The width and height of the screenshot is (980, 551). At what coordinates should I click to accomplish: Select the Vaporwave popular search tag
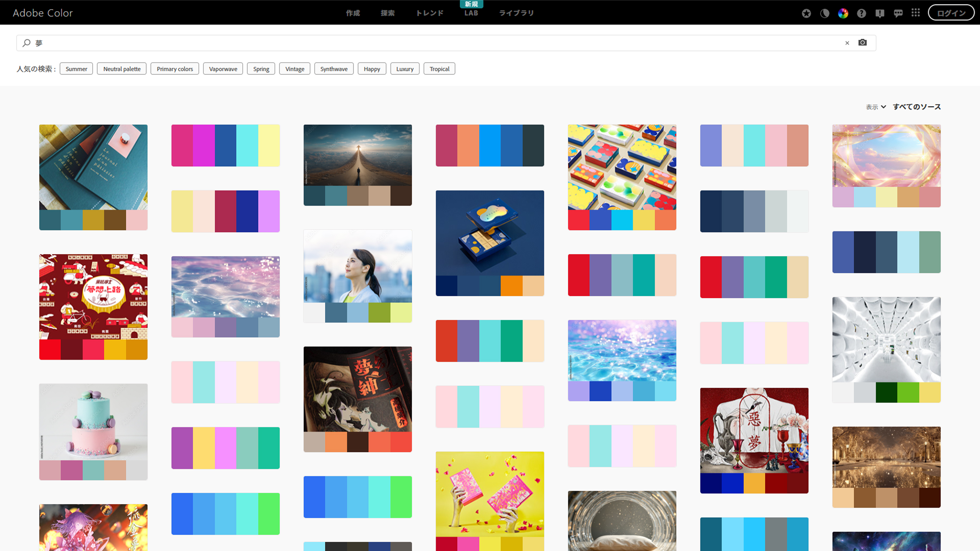pyautogui.click(x=223, y=69)
